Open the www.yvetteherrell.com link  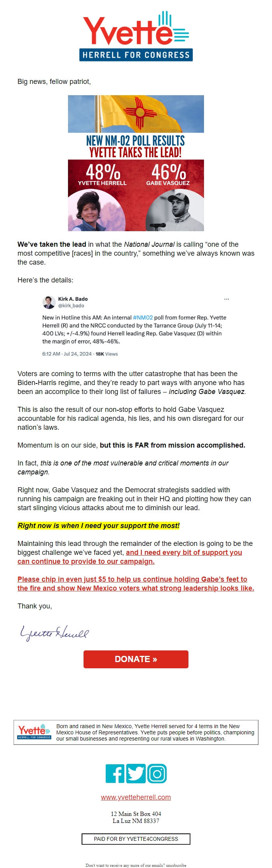136,797
